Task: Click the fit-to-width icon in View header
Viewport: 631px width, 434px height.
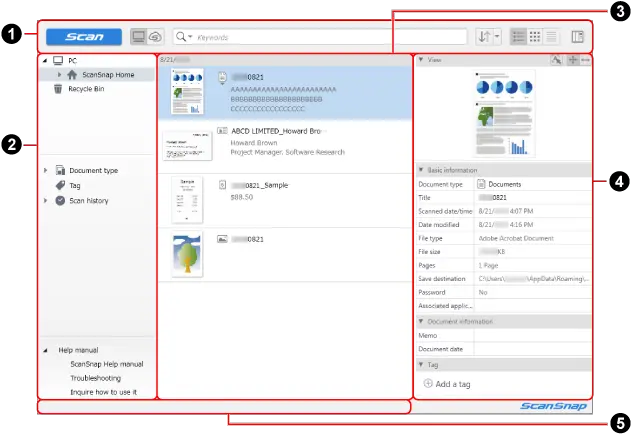Action: tap(585, 60)
